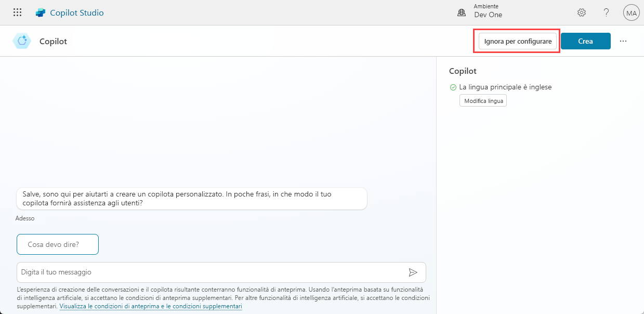Image resolution: width=644 pixels, height=314 pixels.
Task: Open the app launcher grid icon
Action: point(17,12)
